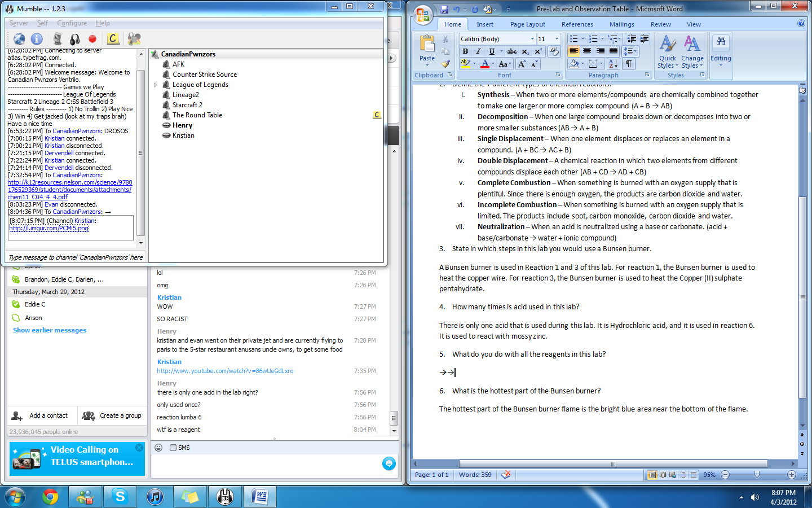Image resolution: width=812 pixels, height=508 pixels.
Task: Toggle the Mumble comment icon
Action: 113,38
